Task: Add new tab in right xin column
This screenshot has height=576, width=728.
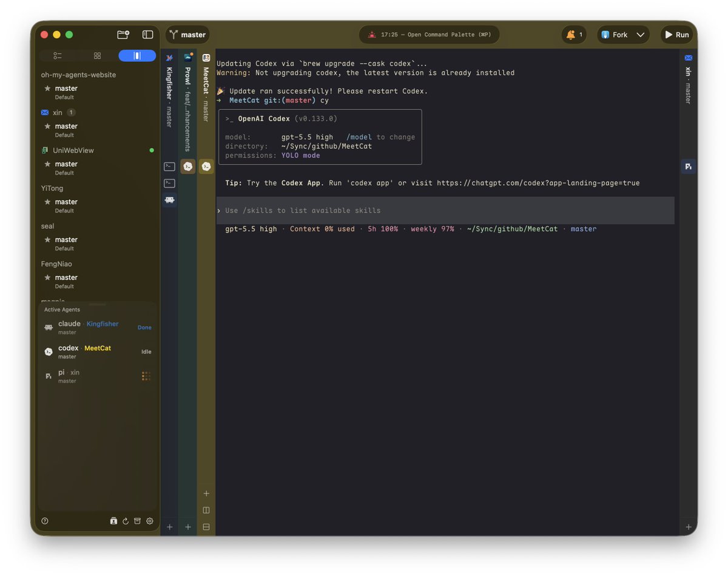Action: pyautogui.click(x=688, y=527)
